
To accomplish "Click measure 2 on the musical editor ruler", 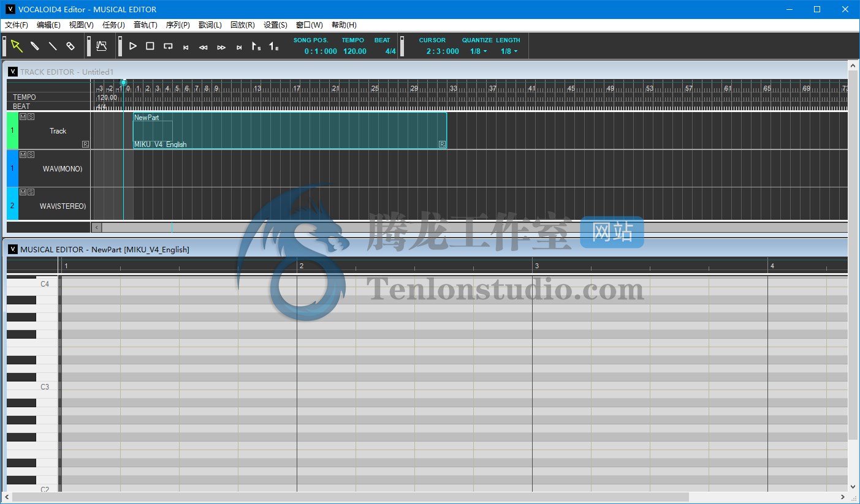I will pos(301,266).
